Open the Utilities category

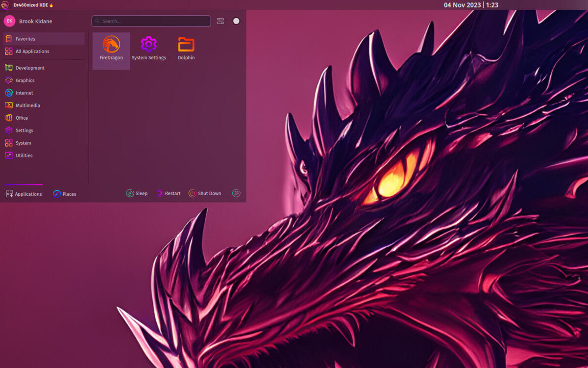coord(44,156)
